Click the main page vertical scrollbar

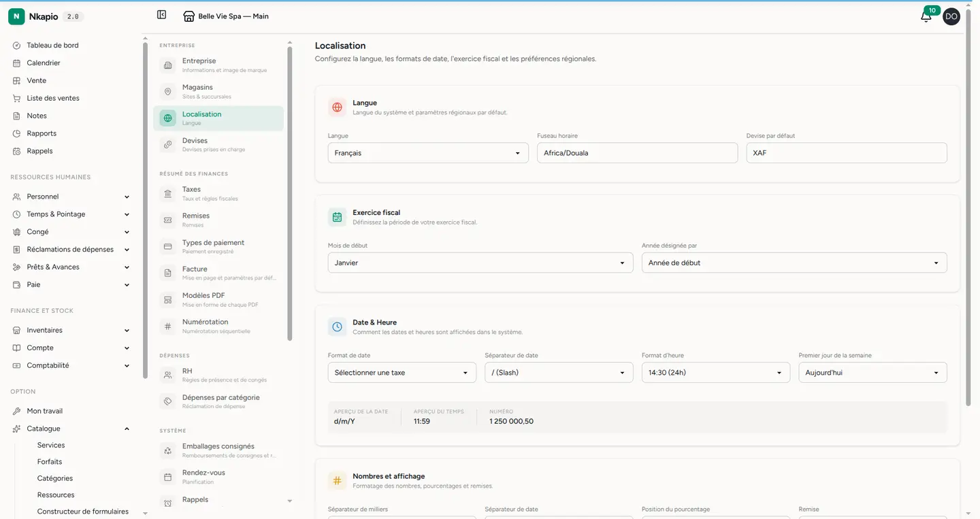968,207
